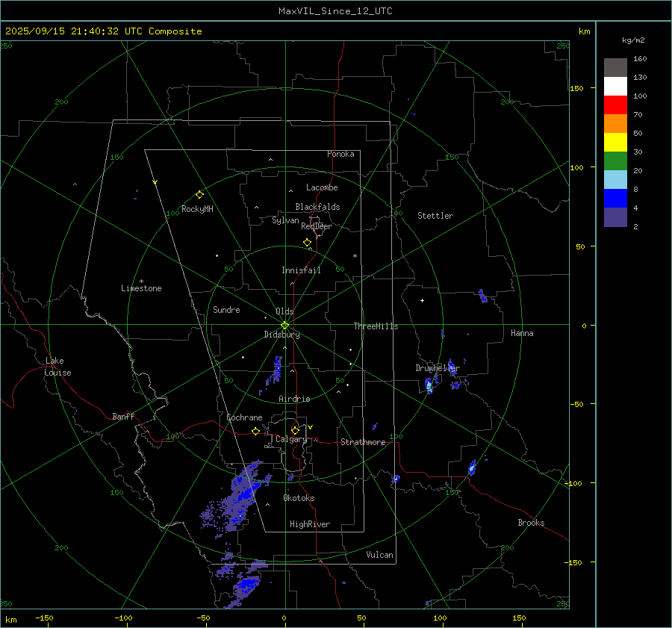
Task: Click the yellow v marker northwest of RockyMH
Action: click(155, 182)
